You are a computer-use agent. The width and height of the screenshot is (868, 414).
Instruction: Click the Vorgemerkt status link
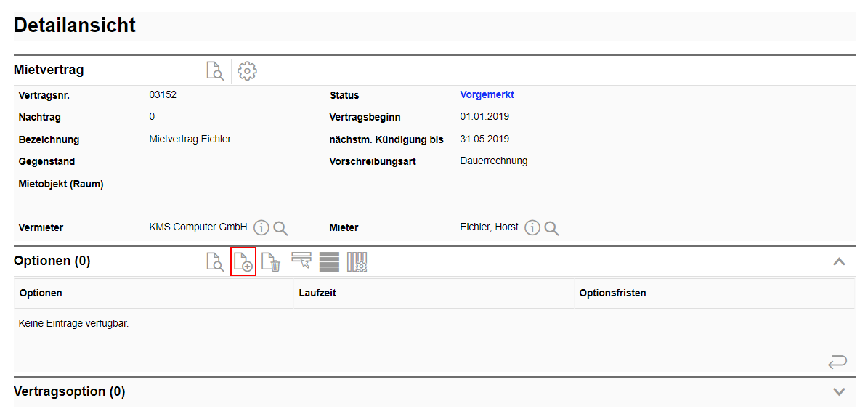pyautogui.click(x=487, y=95)
